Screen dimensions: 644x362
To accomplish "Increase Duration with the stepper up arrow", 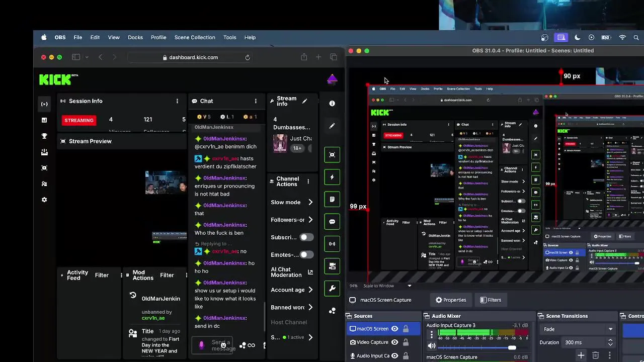I will [610, 340].
